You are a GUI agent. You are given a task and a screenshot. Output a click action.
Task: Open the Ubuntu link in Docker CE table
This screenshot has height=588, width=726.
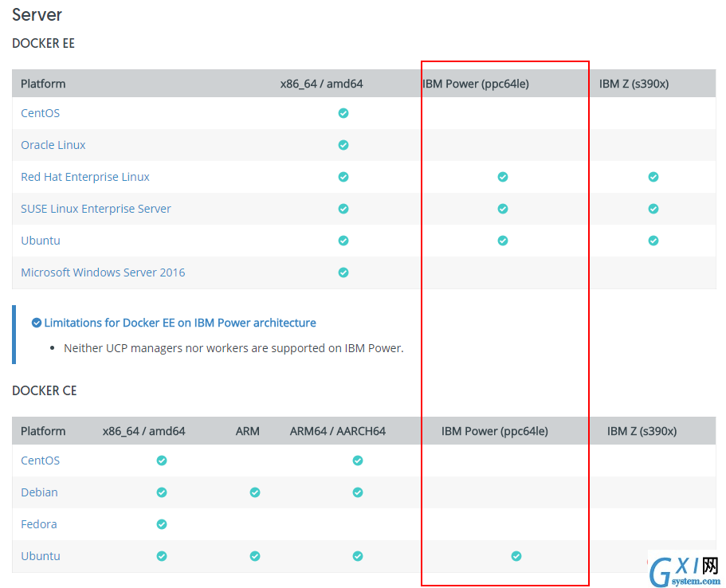click(41, 556)
